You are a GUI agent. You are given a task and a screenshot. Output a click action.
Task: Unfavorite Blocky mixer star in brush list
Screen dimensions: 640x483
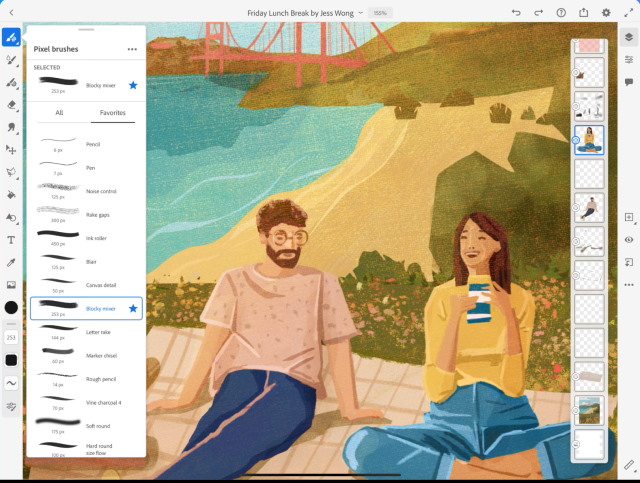(x=133, y=308)
